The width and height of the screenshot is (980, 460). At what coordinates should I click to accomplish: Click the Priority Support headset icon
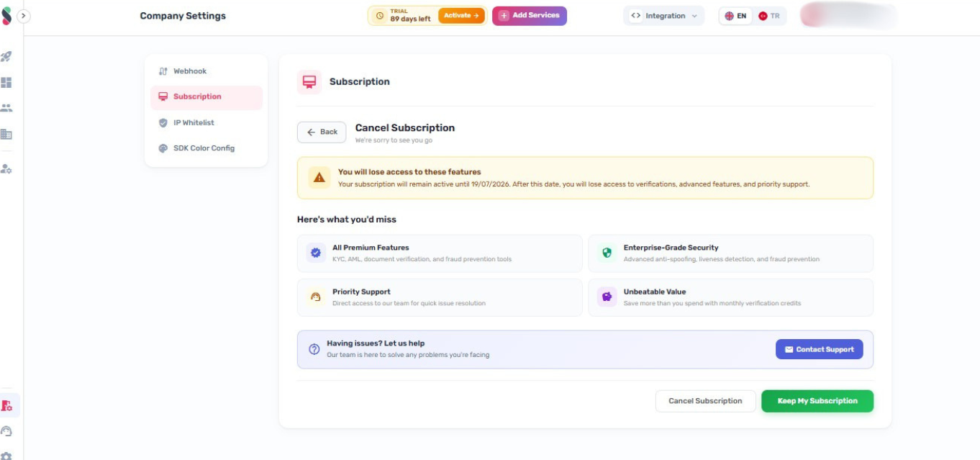[x=315, y=297]
